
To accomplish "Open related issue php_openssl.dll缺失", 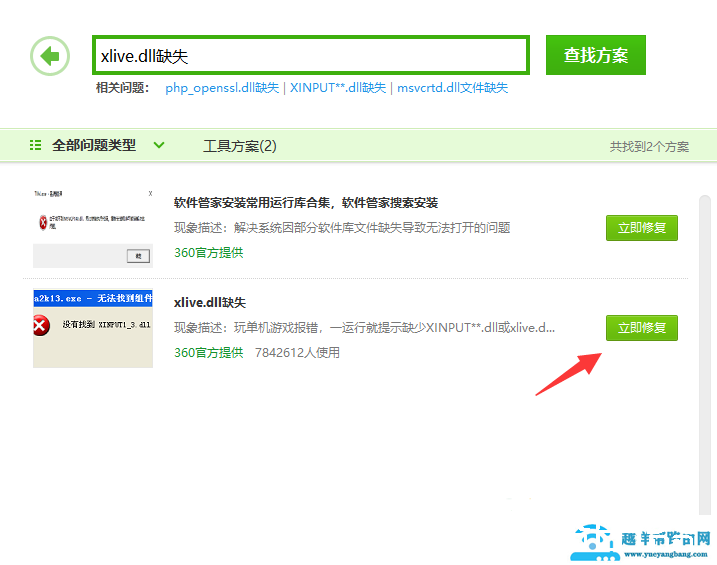I will point(222,88).
